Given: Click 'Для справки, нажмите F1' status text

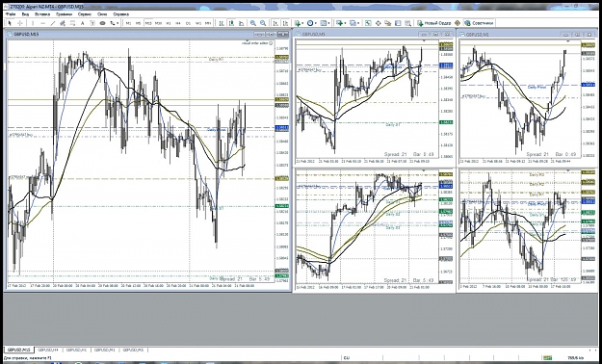Looking at the screenshot, I should tap(27, 358).
